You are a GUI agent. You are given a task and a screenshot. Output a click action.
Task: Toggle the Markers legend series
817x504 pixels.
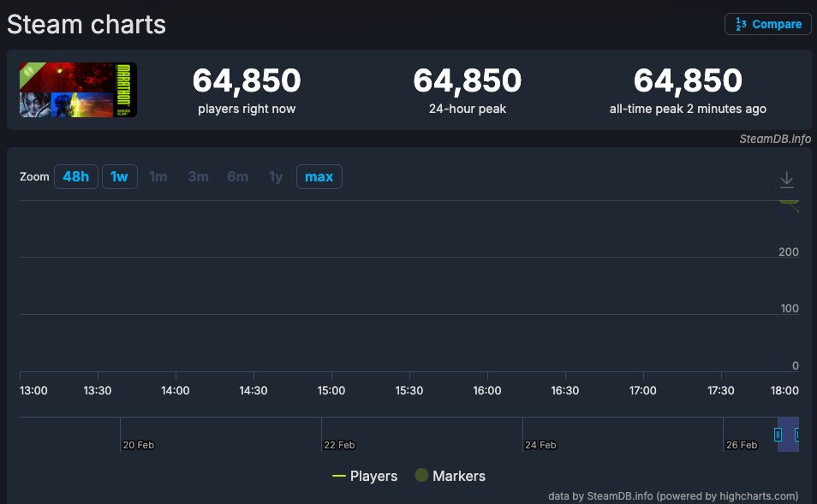pos(450,476)
